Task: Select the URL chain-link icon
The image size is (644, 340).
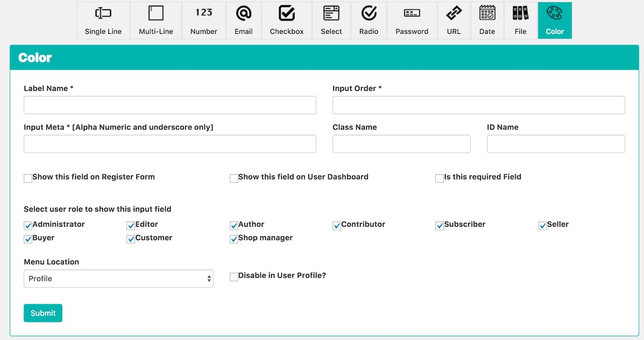Action: tap(454, 14)
